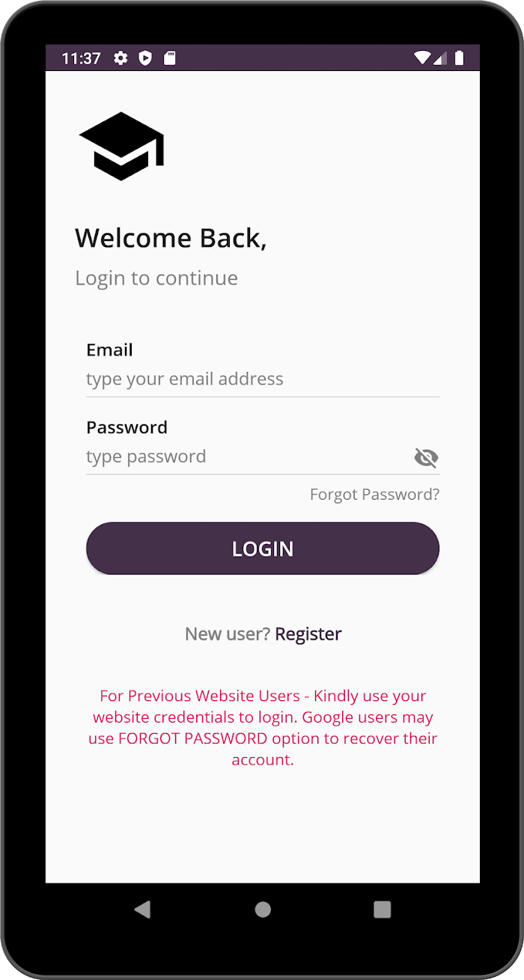Click the graduation cap app logo

pos(121,146)
